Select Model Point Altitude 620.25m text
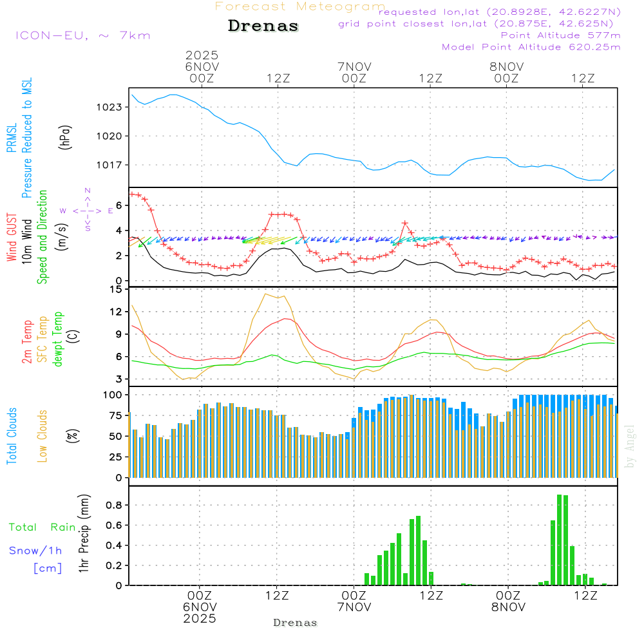Viewport: 644px width, 644px height. 531,47
